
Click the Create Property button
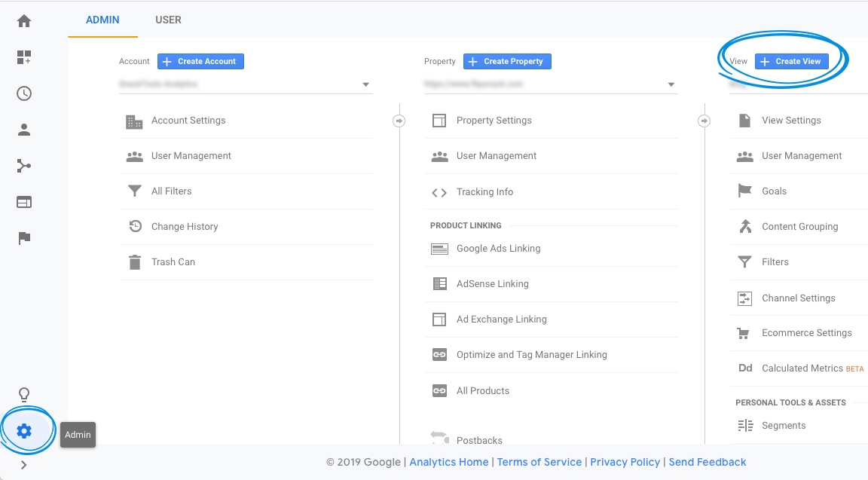click(x=507, y=62)
